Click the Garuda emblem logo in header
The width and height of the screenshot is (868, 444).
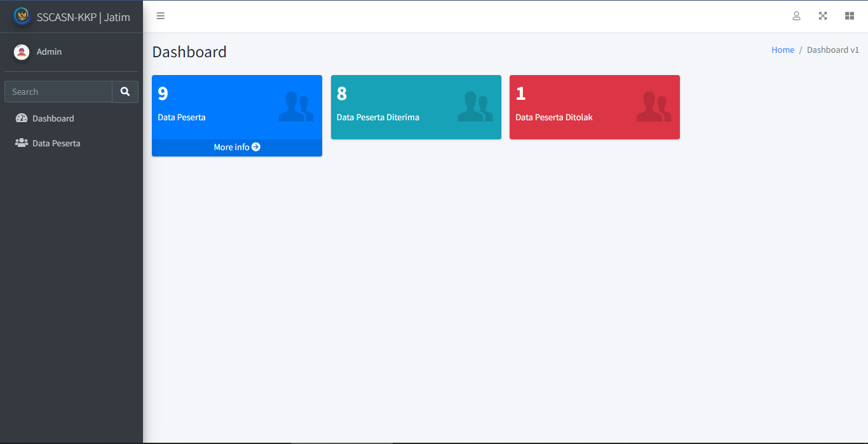coord(22,15)
